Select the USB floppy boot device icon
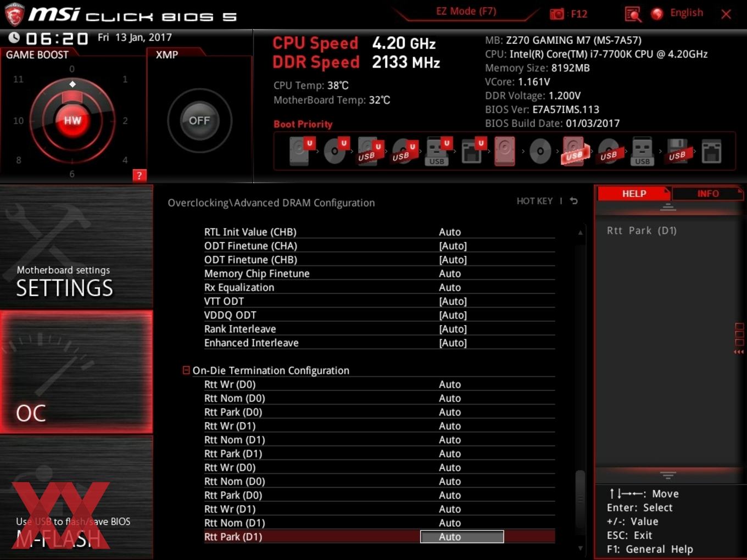Screen dimensions: 747x560 [677, 151]
